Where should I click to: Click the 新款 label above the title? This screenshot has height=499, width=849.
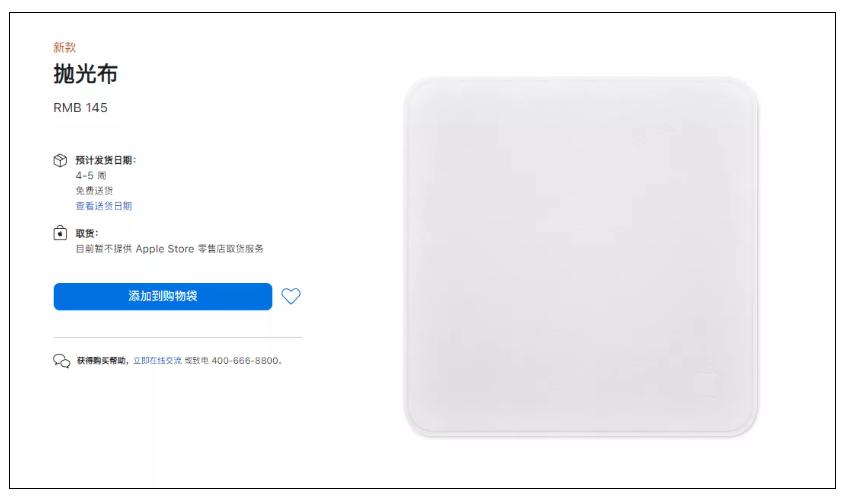click(64, 47)
